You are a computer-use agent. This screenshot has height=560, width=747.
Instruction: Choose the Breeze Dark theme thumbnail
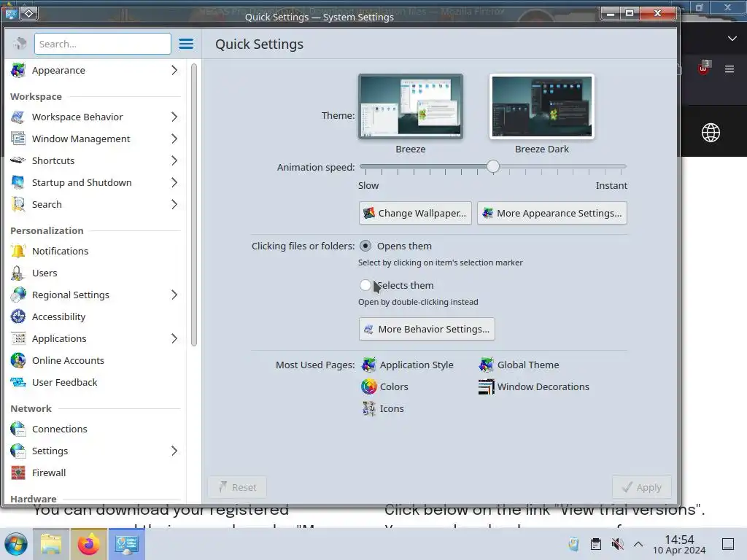[542, 106]
